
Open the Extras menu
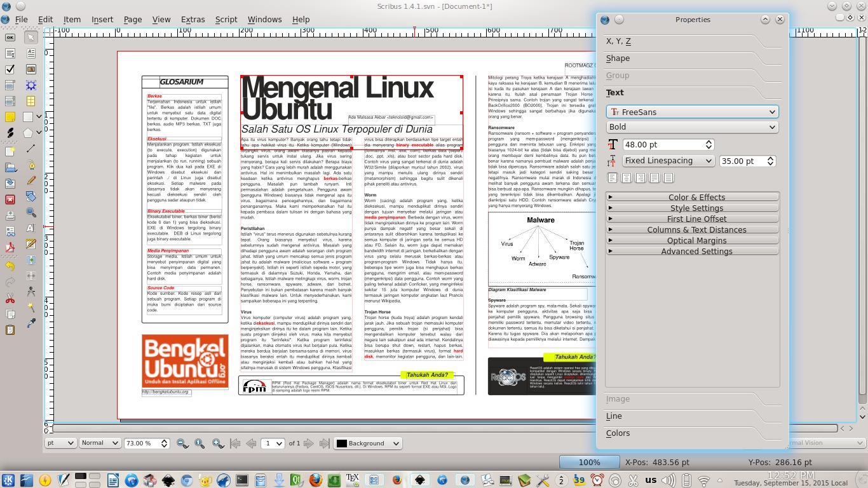click(x=193, y=19)
